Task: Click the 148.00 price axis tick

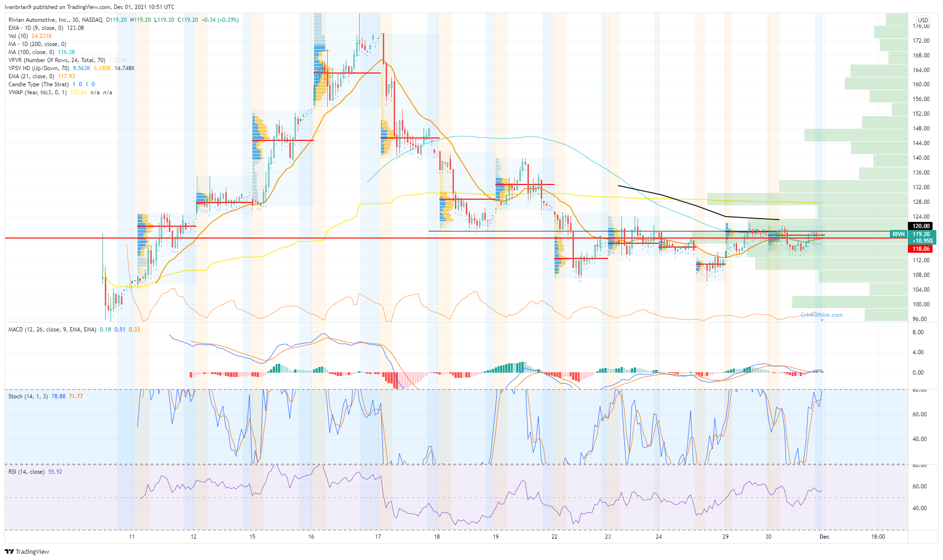Action: click(x=921, y=129)
